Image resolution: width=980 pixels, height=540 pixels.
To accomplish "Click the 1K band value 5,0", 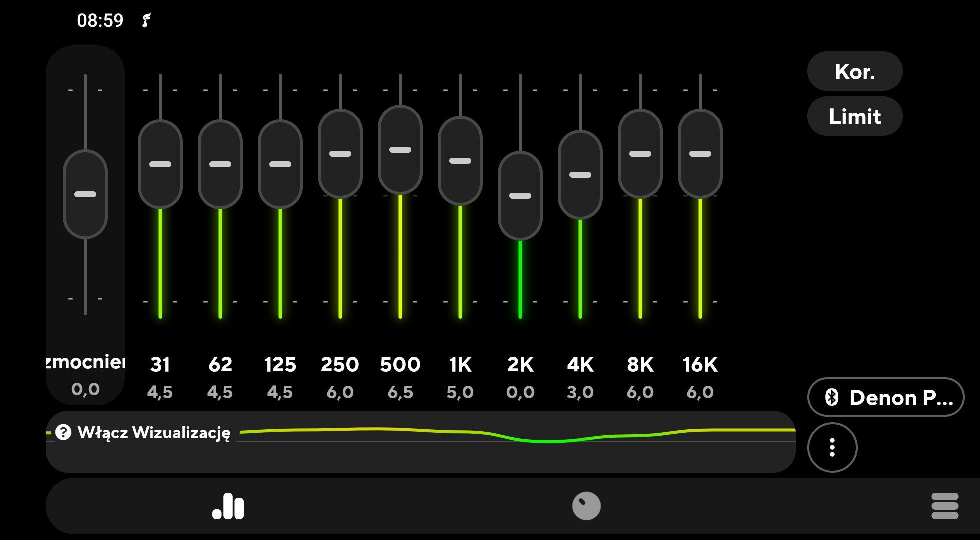I will point(460,392).
